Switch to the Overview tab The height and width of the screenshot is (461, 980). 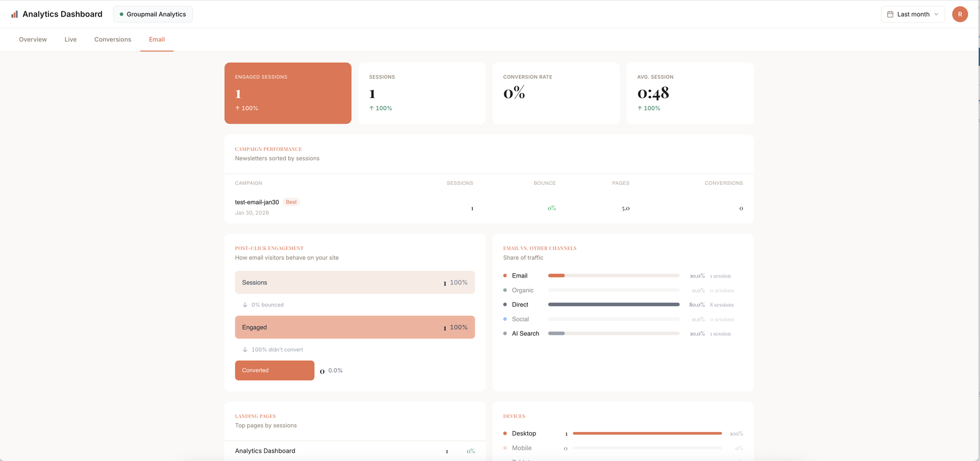(x=32, y=39)
